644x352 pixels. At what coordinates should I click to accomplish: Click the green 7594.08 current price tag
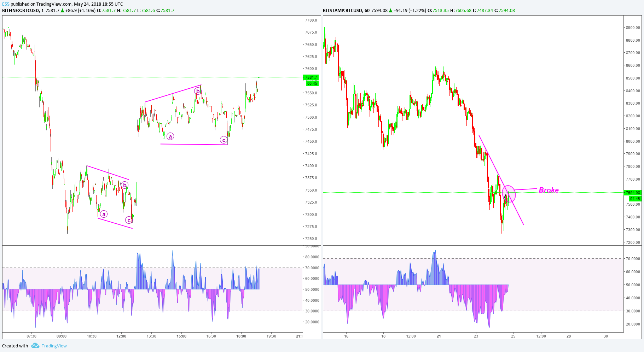633,193
